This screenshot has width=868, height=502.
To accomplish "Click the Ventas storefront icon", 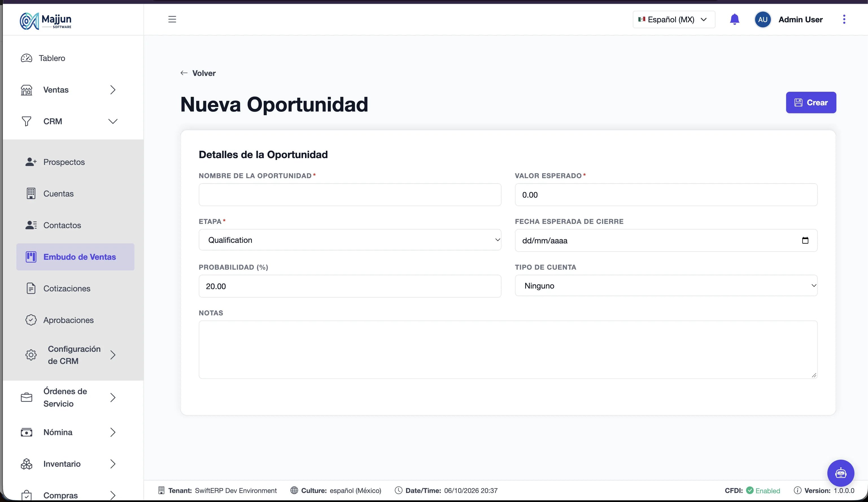I will [x=27, y=90].
